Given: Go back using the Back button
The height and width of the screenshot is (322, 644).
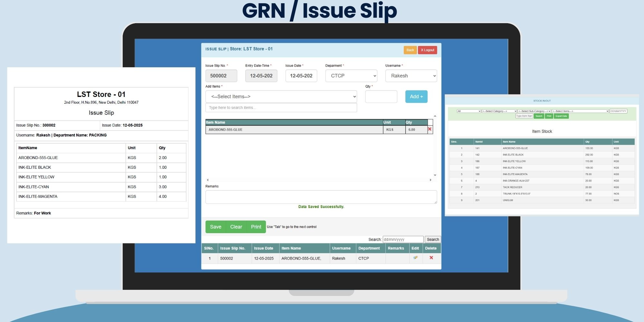Looking at the screenshot, I should pos(410,50).
